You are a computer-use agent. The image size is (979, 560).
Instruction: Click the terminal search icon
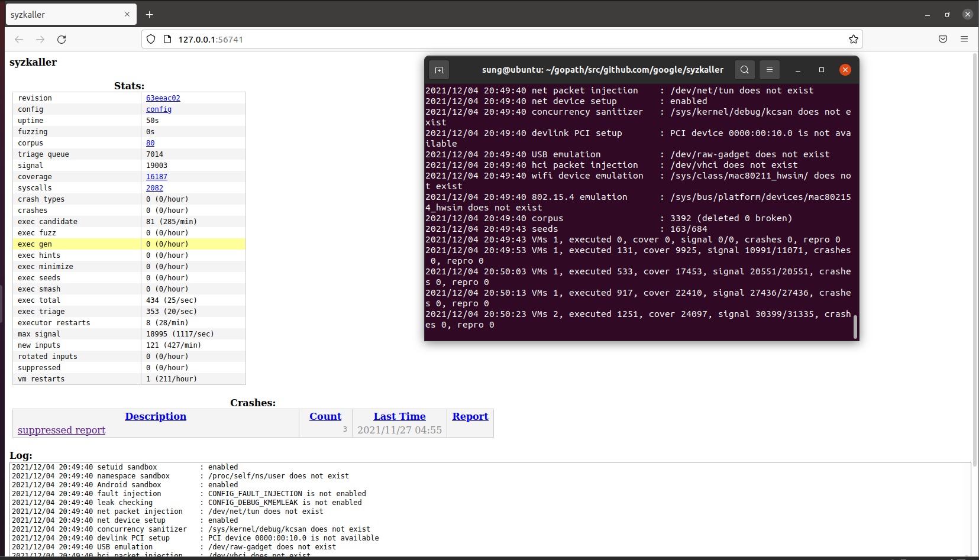click(745, 70)
